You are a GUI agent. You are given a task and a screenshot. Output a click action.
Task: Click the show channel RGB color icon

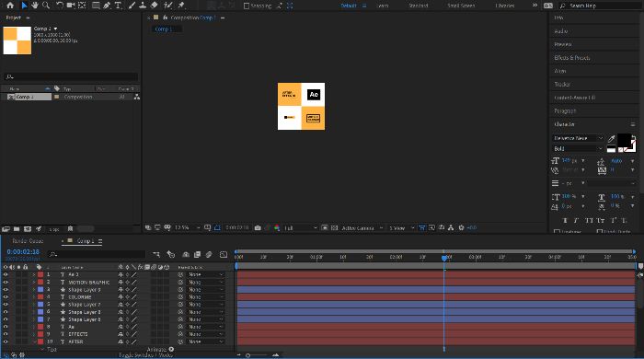[277, 227]
